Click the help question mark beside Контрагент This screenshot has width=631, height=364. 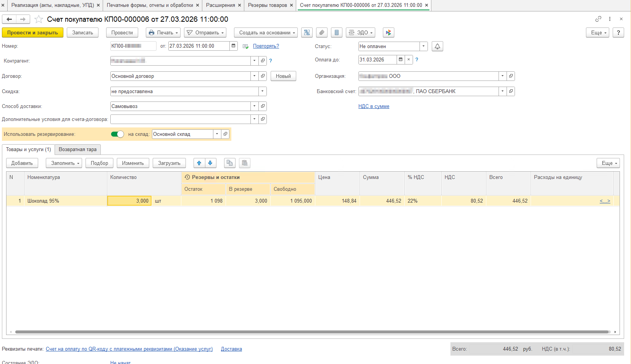[271, 61]
